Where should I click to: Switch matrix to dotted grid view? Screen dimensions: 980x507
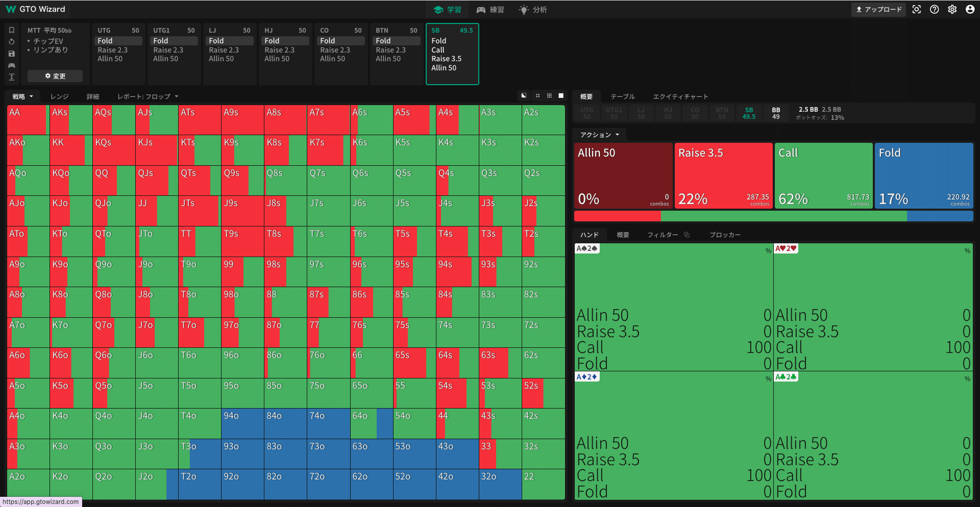pyautogui.click(x=549, y=96)
